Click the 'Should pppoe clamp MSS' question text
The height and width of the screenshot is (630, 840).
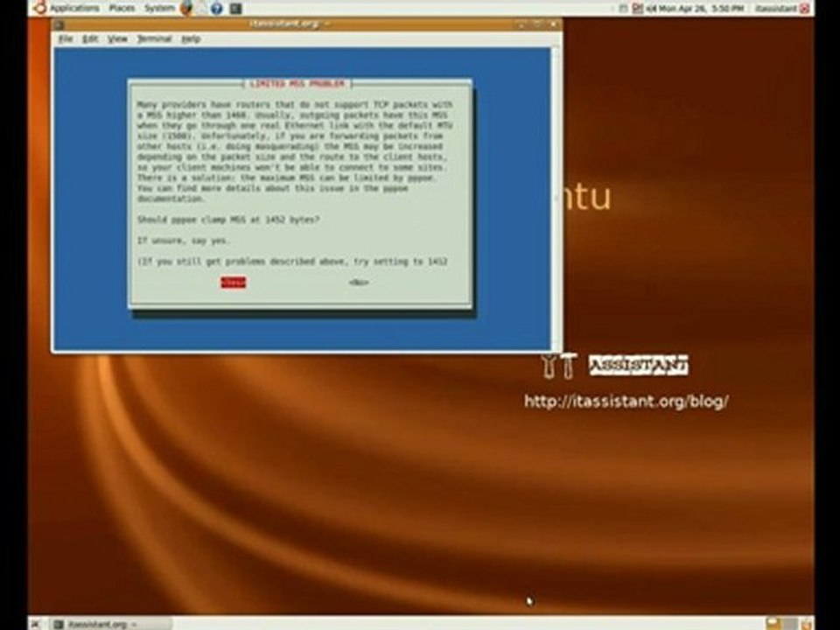[x=228, y=220]
